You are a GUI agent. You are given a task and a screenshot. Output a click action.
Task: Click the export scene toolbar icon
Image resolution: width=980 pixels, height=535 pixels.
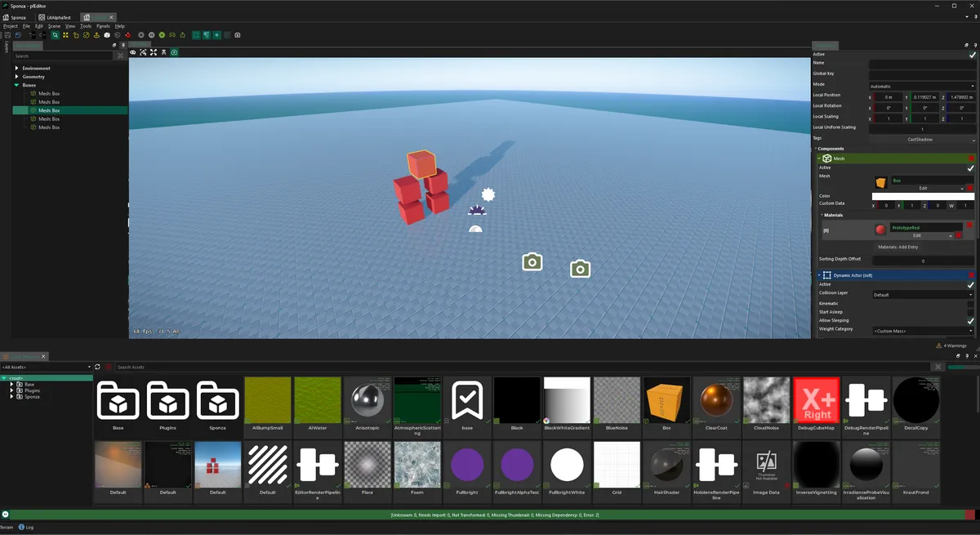[x=183, y=35]
